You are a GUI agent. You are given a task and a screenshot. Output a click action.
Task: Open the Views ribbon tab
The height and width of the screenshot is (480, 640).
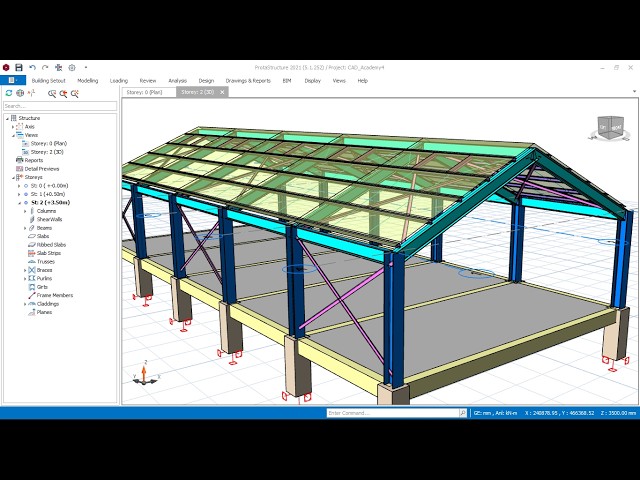click(x=339, y=81)
